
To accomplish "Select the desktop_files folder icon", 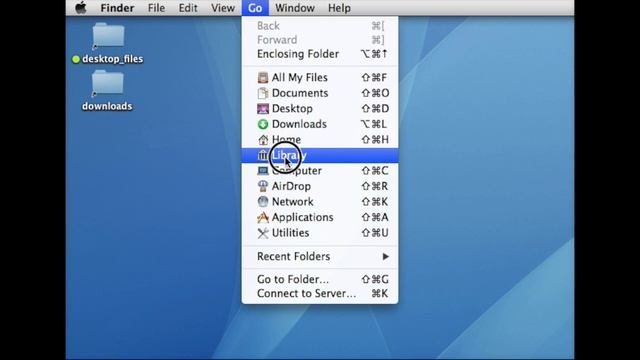I will point(108,36).
